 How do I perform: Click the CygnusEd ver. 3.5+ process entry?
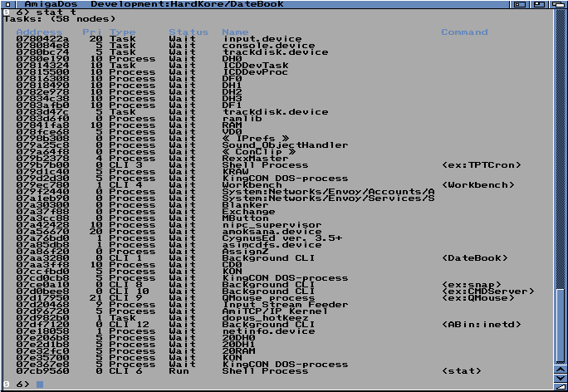click(272, 238)
